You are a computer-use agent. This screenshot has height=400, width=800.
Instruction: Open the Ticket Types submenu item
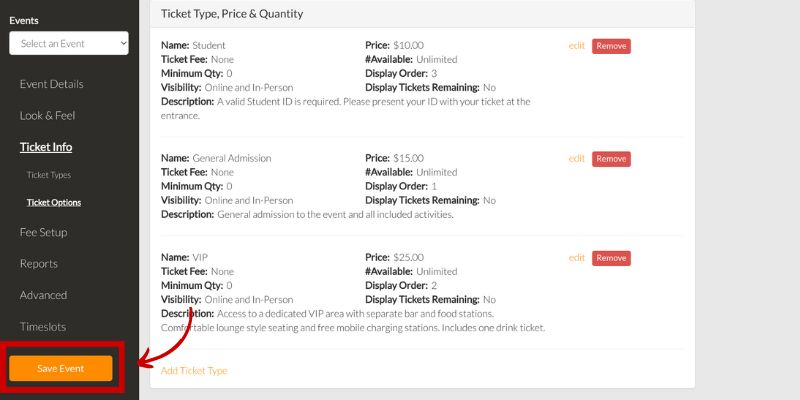click(49, 175)
